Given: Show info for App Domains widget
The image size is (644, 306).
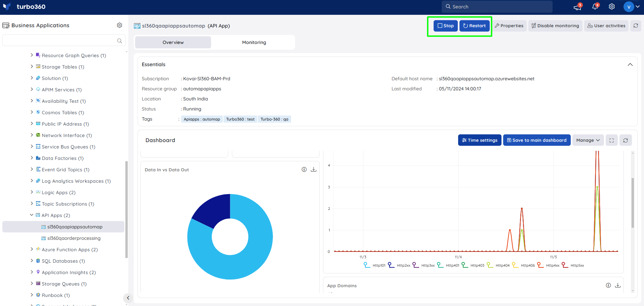Looking at the screenshot, I should click(608, 286).
